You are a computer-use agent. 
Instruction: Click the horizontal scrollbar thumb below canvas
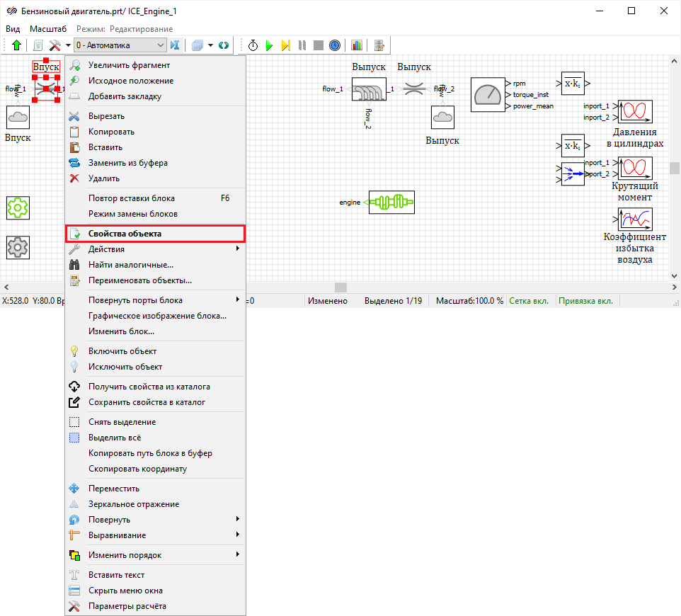340,287
